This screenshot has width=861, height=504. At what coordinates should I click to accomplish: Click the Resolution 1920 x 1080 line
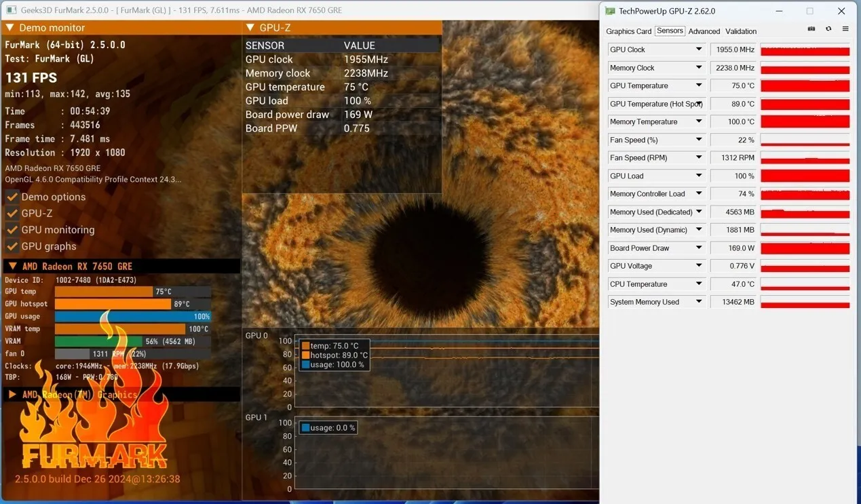[65, 153]
